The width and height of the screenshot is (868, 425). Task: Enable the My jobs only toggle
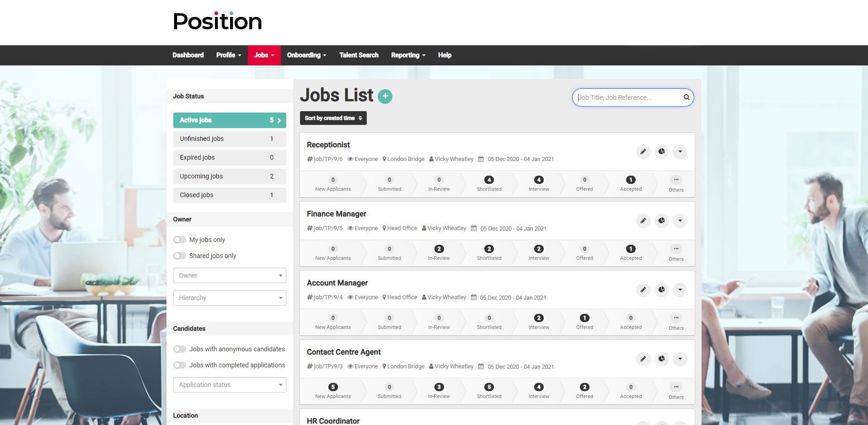point(179,239)
